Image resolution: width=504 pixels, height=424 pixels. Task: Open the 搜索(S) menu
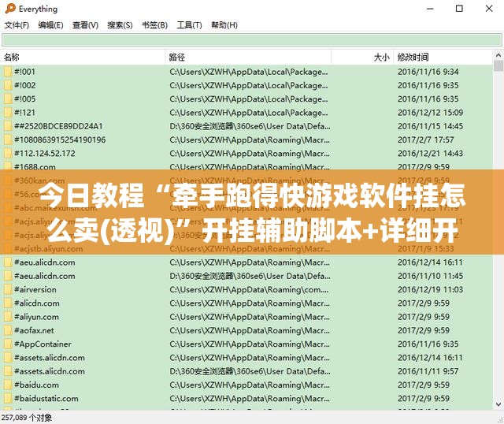click(x=120, y=25)
